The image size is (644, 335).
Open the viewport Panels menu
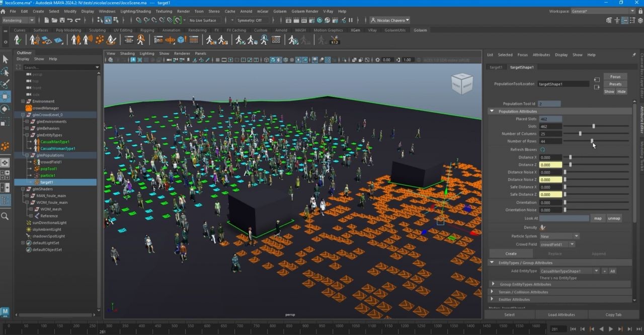pos(200,53)
